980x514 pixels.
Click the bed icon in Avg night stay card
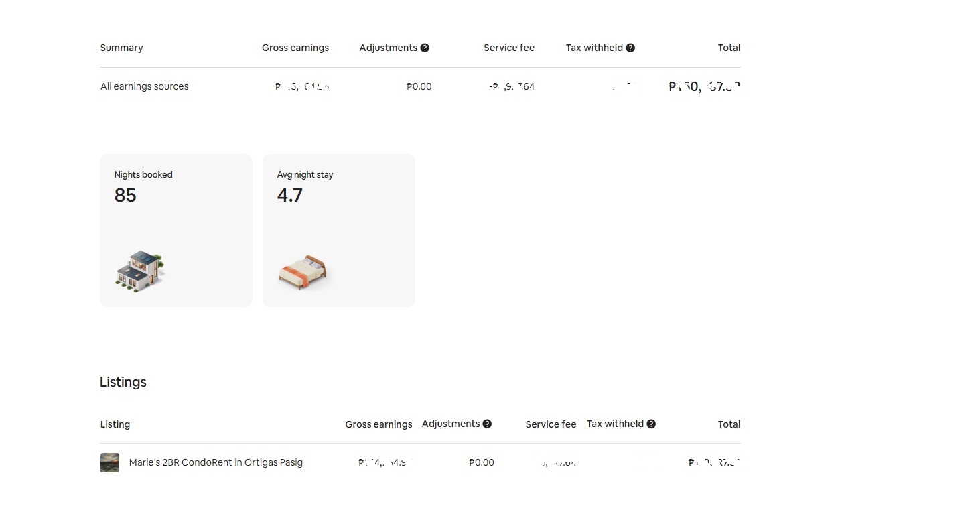303,272
